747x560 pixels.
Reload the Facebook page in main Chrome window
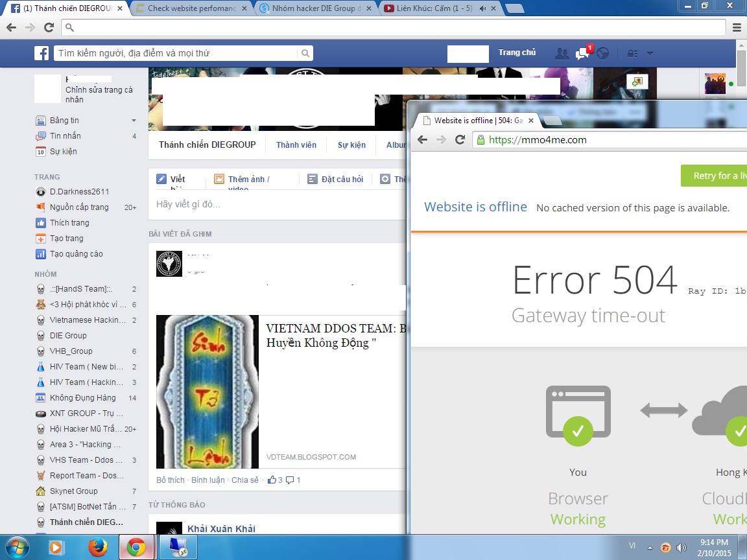pos(49,28)
